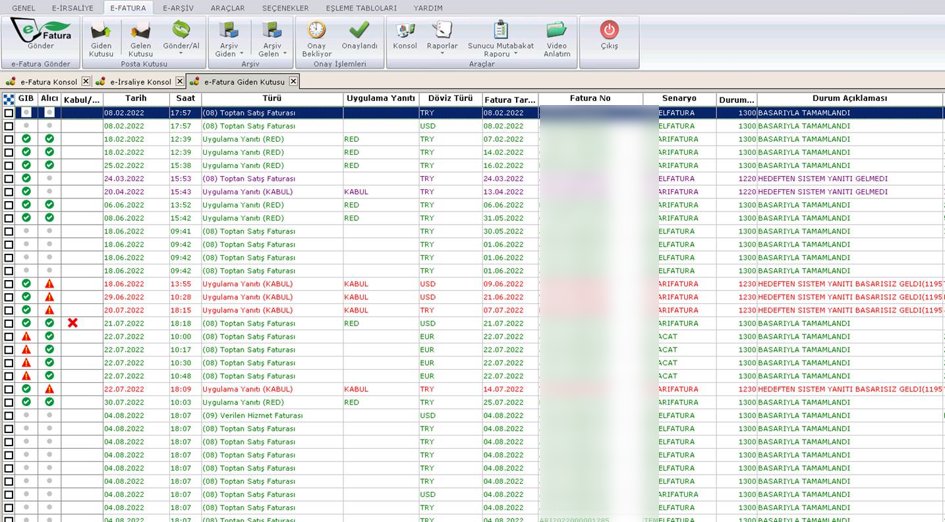Tick checkbox of 08.02.2022 TRY row
The width and height of the screenshot is (945, 522).
[x=8, y=113]
